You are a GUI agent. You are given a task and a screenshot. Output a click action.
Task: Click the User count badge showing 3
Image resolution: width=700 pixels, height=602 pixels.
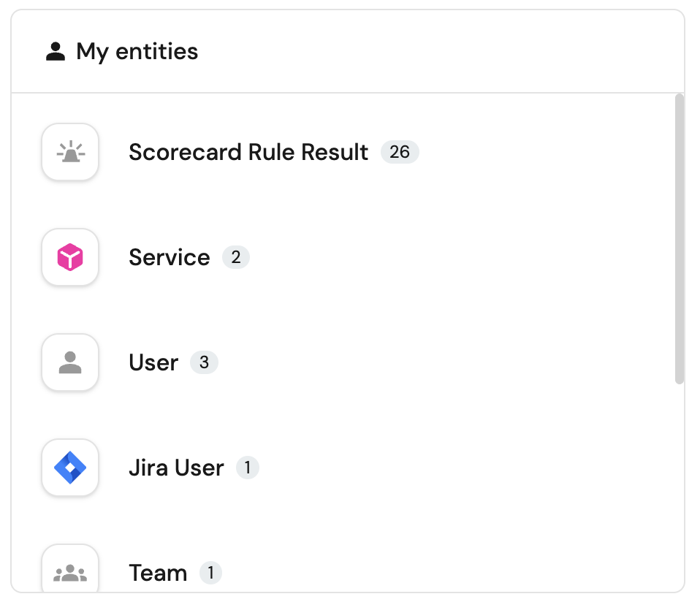204,362
